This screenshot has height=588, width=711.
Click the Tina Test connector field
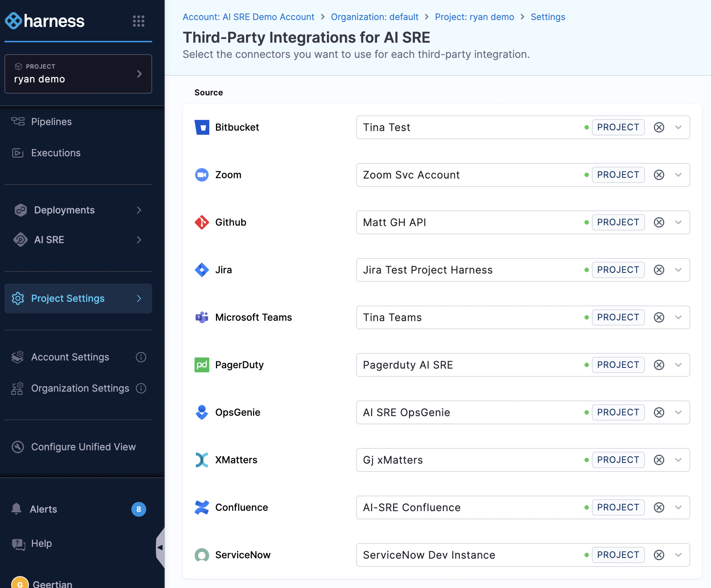(x=523, y=127)
